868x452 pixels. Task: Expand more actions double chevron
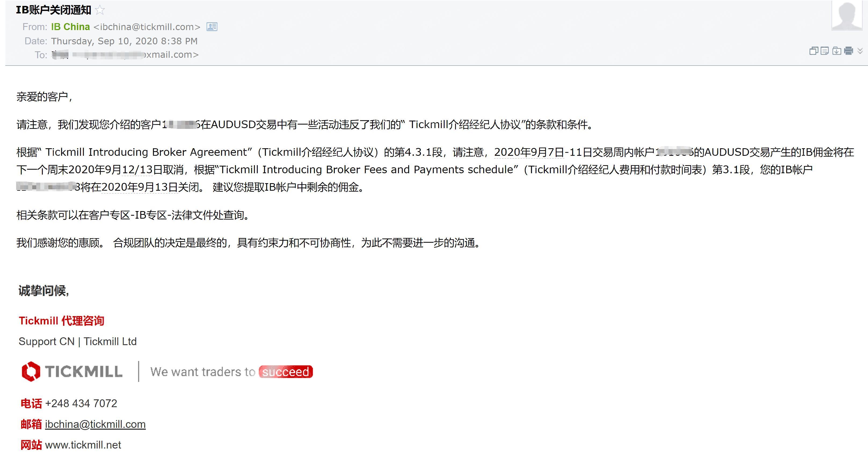point(860,51)
